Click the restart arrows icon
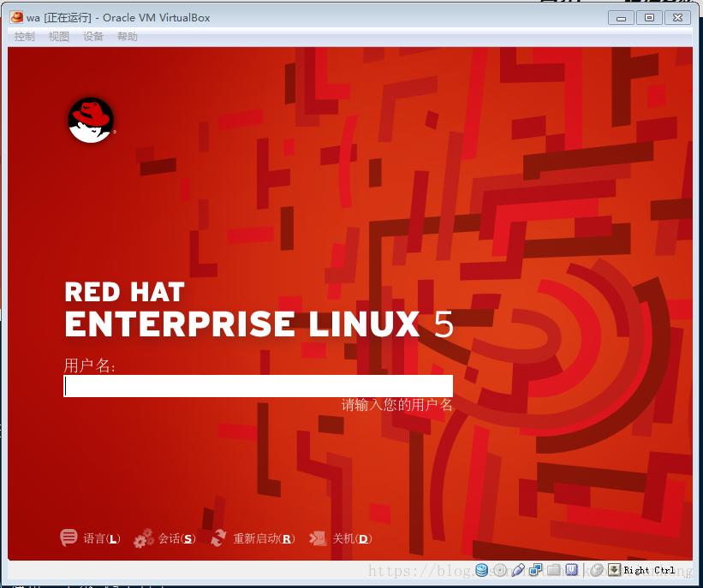703x588 pixels. 218,538
